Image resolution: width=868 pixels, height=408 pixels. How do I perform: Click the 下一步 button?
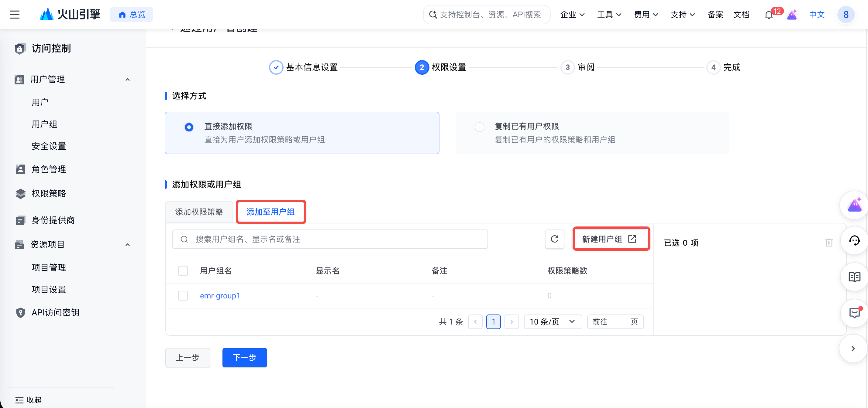point(245,358)
